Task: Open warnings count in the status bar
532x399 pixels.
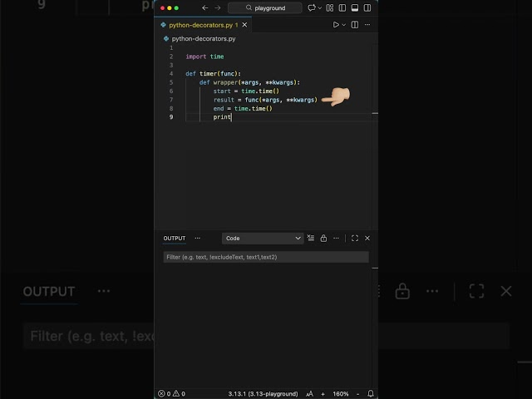Action: [x=180, y=393]
